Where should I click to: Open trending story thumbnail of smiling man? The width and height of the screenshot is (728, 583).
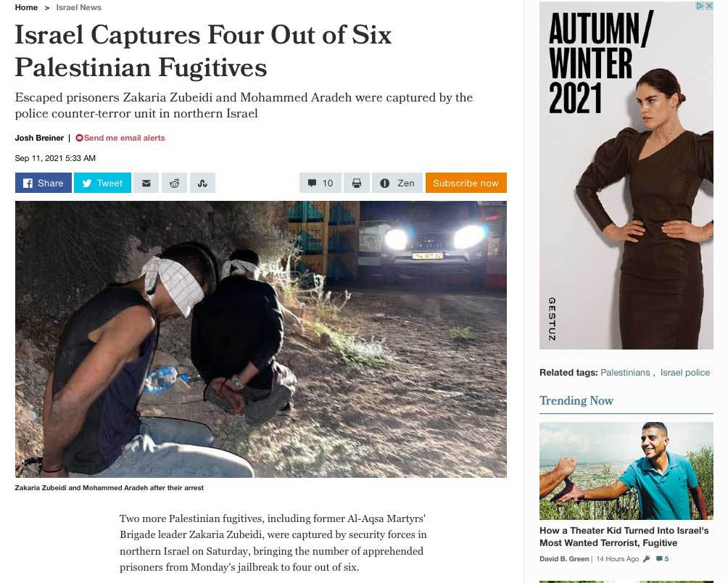(626, 471)
